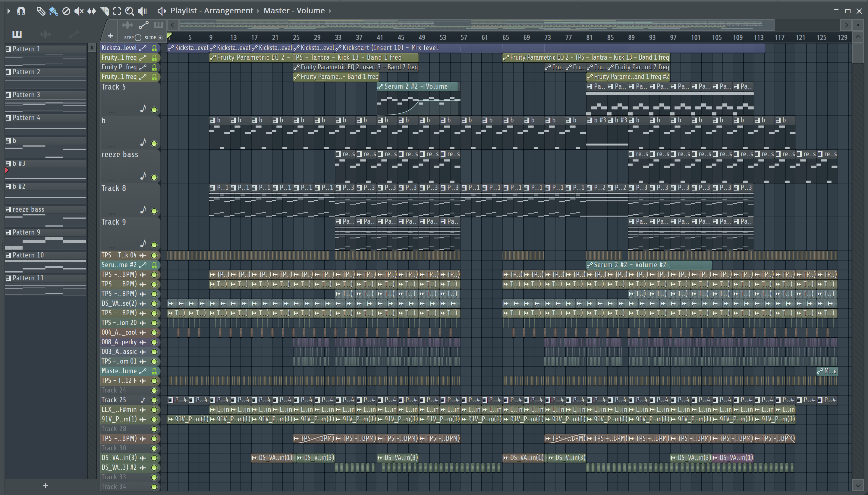Select the Slip tool

tap(91, 11)
